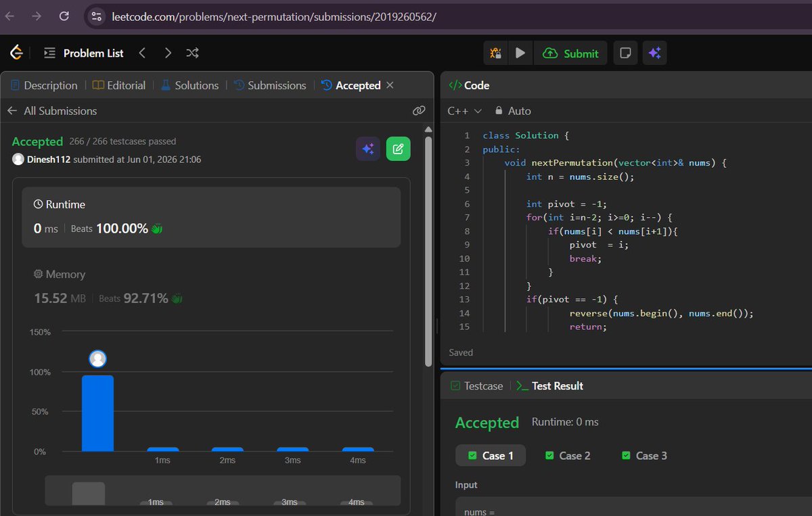Click Dinesh112 avatar next to username

click(18, 160)
